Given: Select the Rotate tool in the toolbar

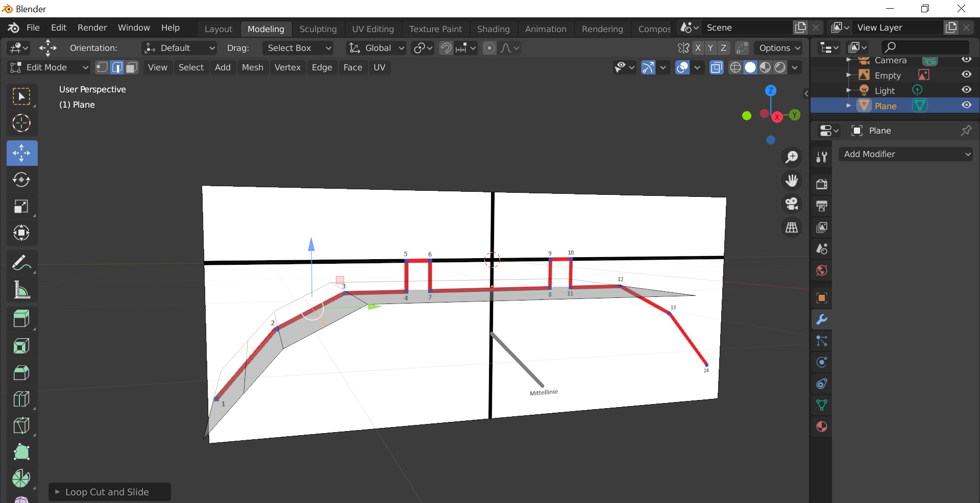Looking at the screenshot, I should 21,180.
